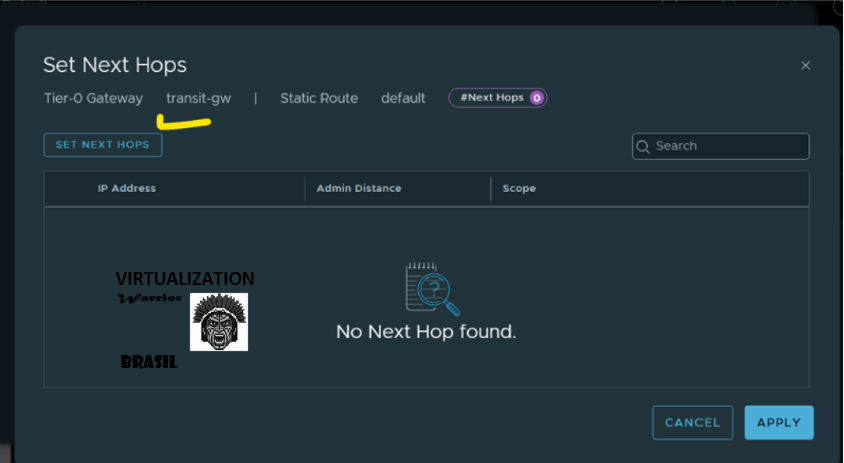Click the Static Route label
This screenshot has width=844, height=463.
pyautogui.click(x=318, y=98)
